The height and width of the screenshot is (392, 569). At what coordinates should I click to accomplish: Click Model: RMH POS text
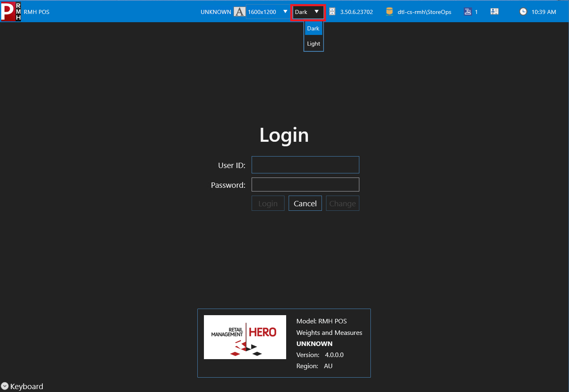coord(322,321)
